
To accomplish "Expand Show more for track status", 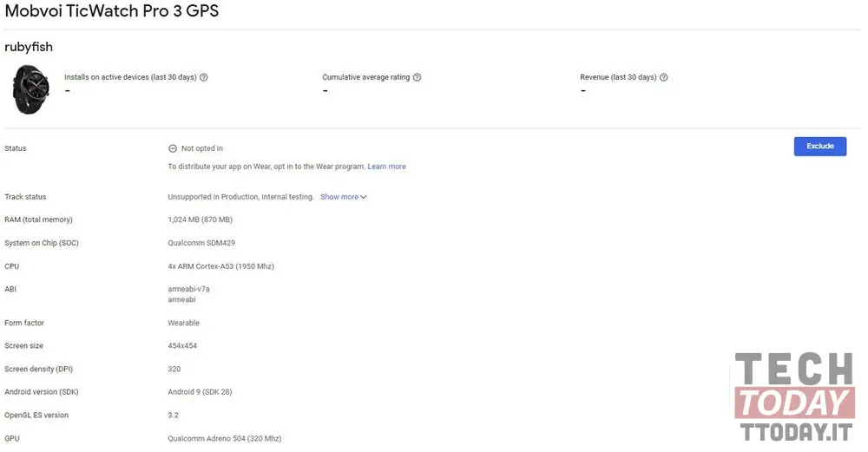I will click(x=343, y=197).
